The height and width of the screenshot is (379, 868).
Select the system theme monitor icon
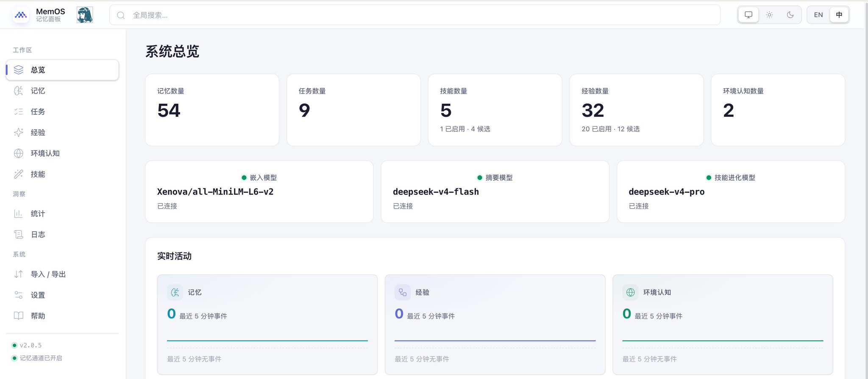[x=748, y=15]
